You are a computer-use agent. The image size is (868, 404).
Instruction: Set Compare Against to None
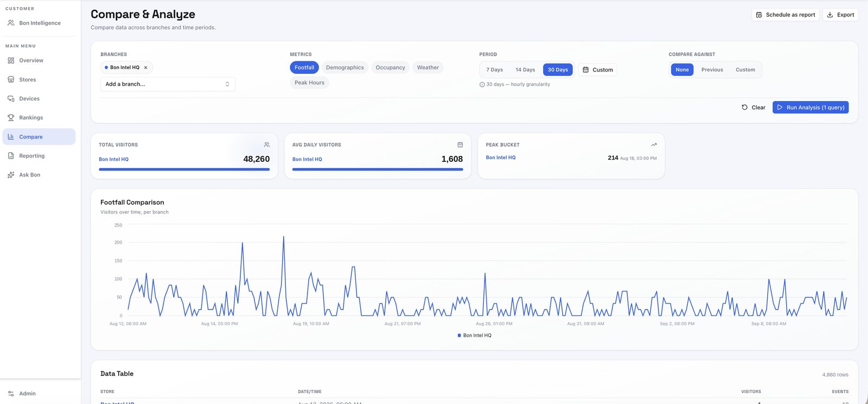point(682,70)
